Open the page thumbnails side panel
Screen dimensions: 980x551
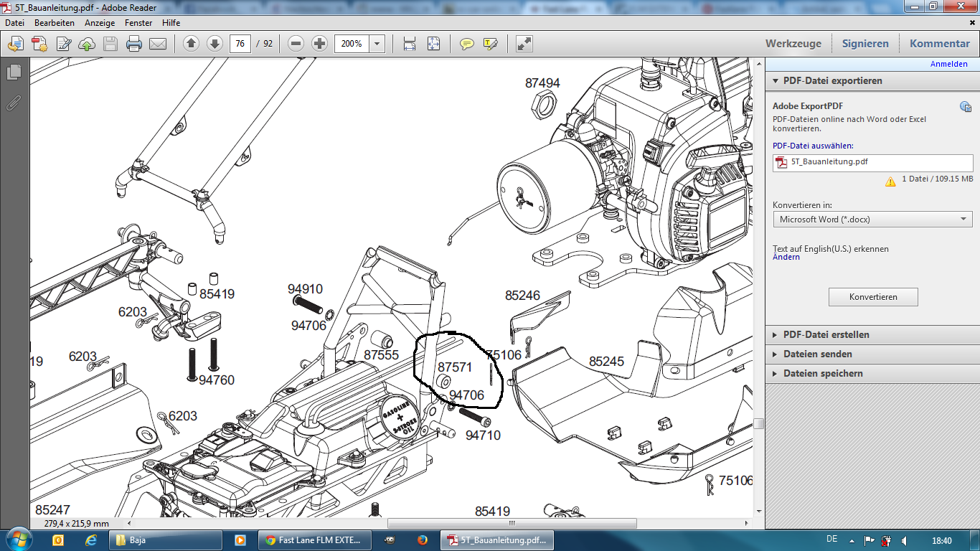(14, 72)
